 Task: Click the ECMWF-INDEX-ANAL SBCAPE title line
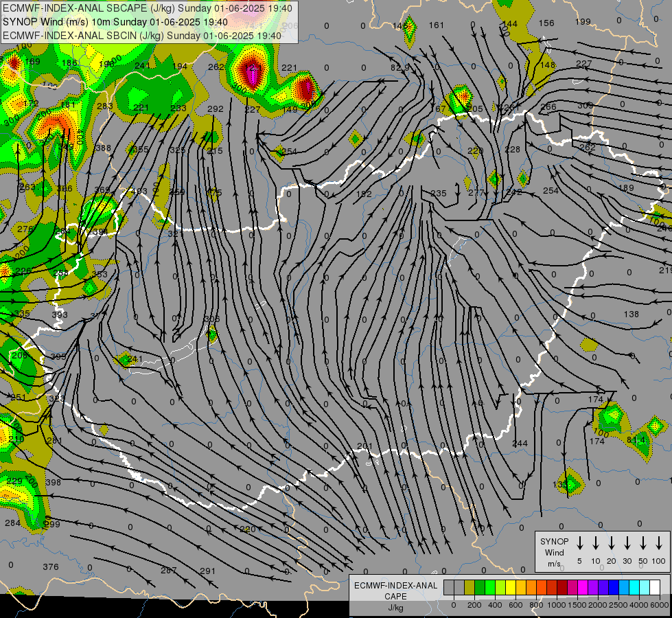point(148,8)
